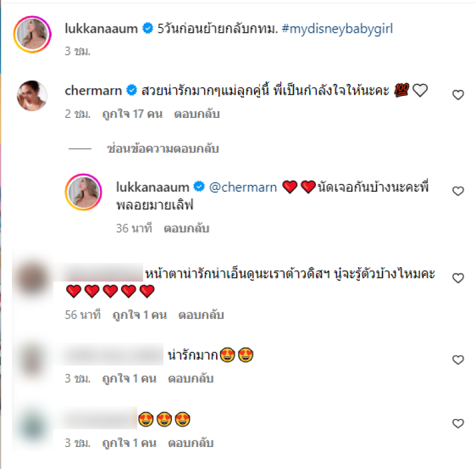
Task: Like lukkanaaum's reply to @chermarn
Action: tap(458, 191)
